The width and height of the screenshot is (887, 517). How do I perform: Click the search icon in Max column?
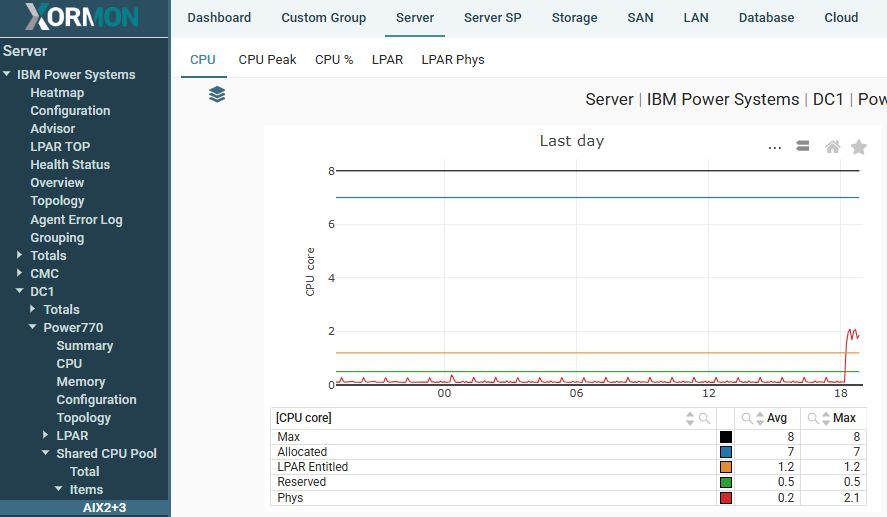[x=812, y=418]
